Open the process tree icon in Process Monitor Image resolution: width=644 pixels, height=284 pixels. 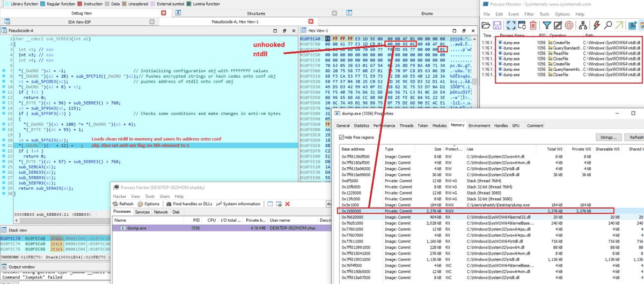pyautogui.click(x=583, y=25)
